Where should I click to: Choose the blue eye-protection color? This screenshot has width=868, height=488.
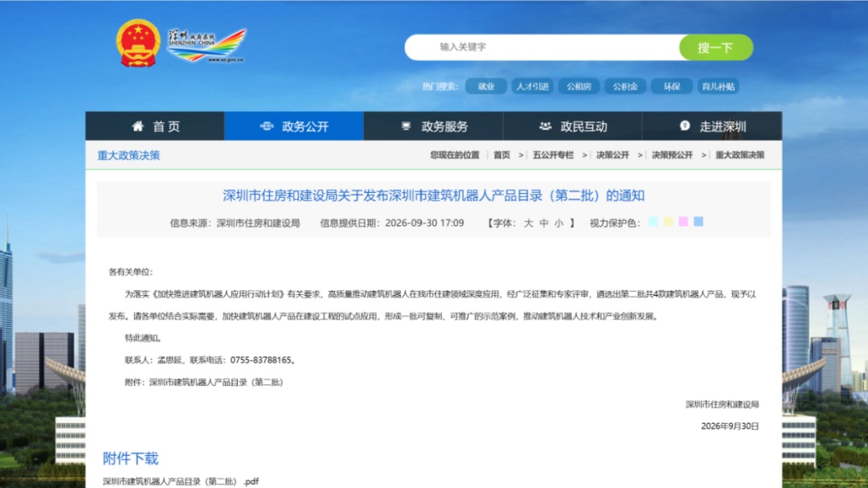click(698, 222)
